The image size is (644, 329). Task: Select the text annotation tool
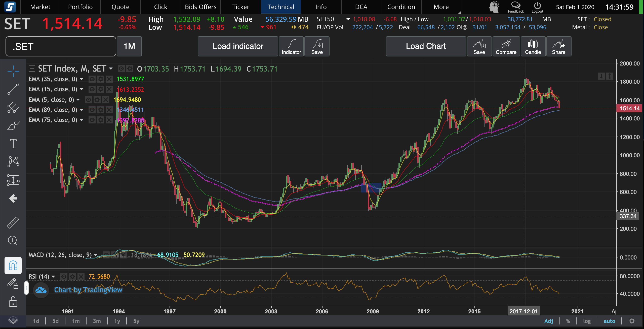(13, 144)
